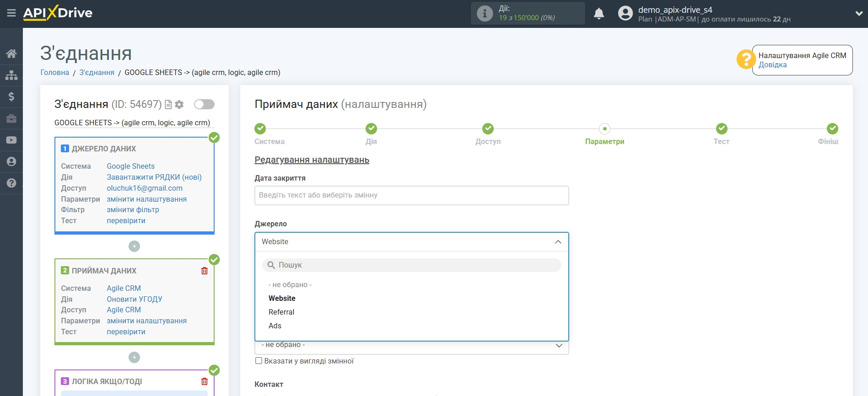Open Google Sheets system link

[x=130, y=166]
